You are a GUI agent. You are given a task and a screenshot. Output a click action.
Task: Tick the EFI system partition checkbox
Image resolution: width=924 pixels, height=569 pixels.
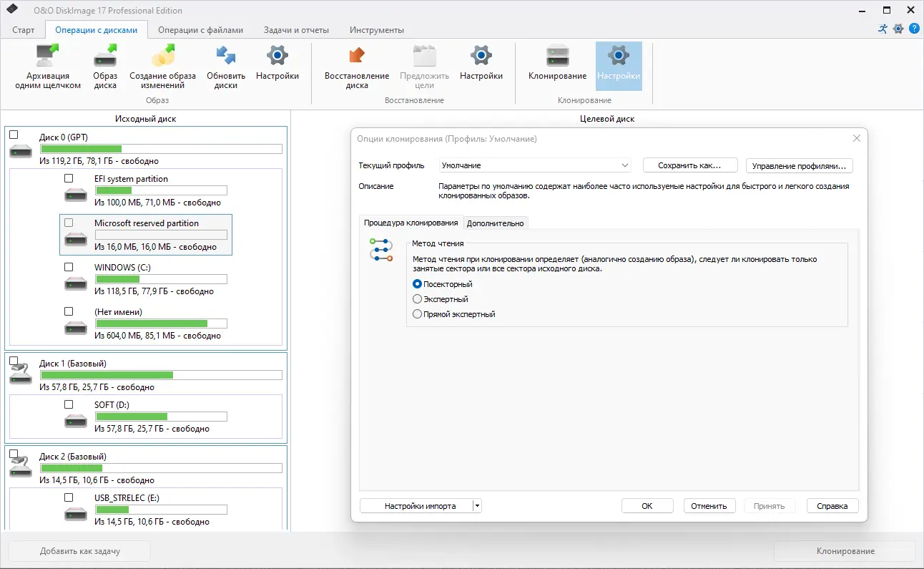[x=69, y=178]
